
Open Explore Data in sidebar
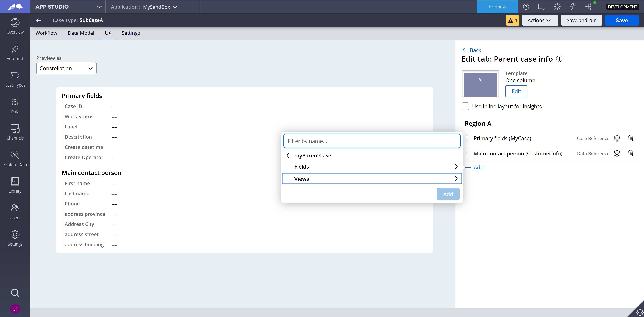pyautogui.click(x=15, y=159)
